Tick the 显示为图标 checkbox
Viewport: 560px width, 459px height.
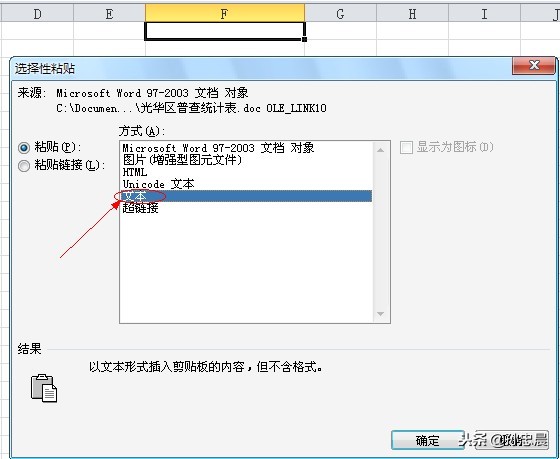[406, 147]
